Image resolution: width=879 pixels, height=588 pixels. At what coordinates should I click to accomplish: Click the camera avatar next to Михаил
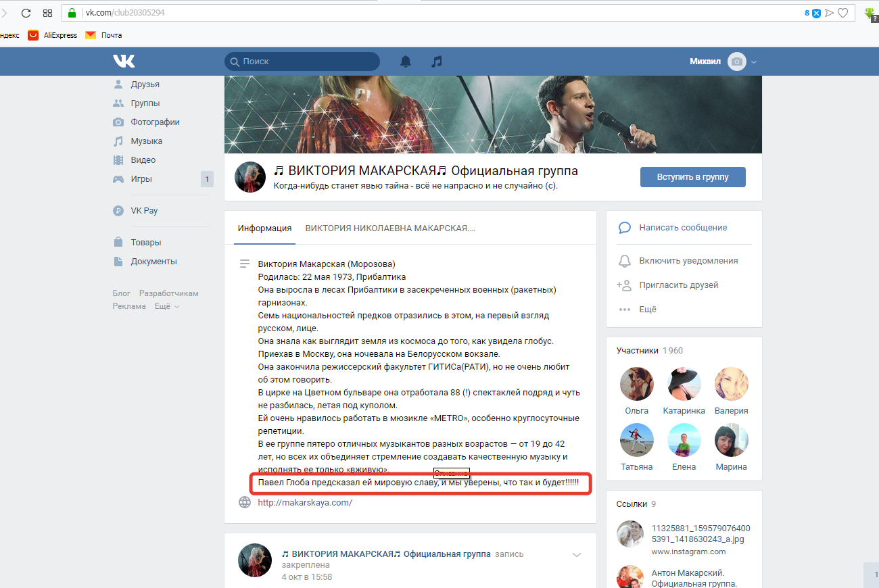(737, 62)
